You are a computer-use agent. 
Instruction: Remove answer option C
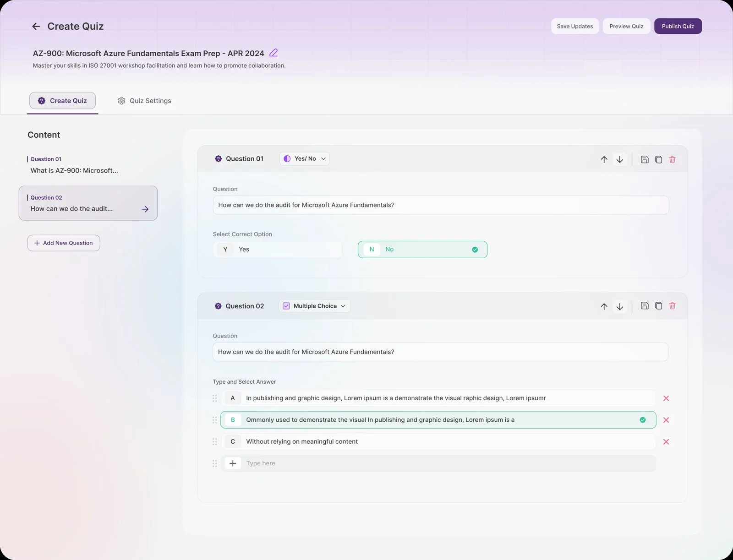tap(666, 442)
